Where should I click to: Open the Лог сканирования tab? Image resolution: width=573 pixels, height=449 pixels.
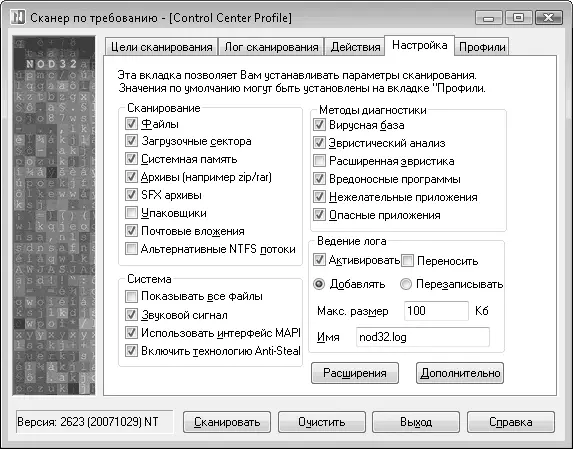click(271, 47)
